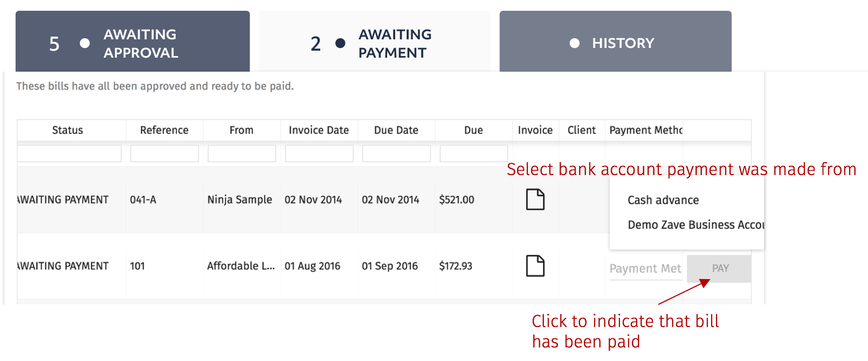Open invoice document icon for bill 101

tap(535, 266)
